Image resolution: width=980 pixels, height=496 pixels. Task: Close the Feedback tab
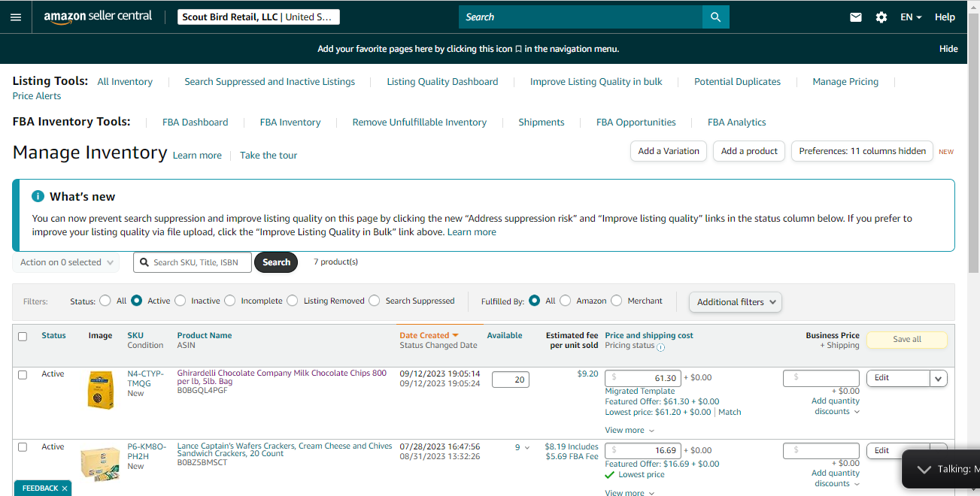(x=65, y=488)
